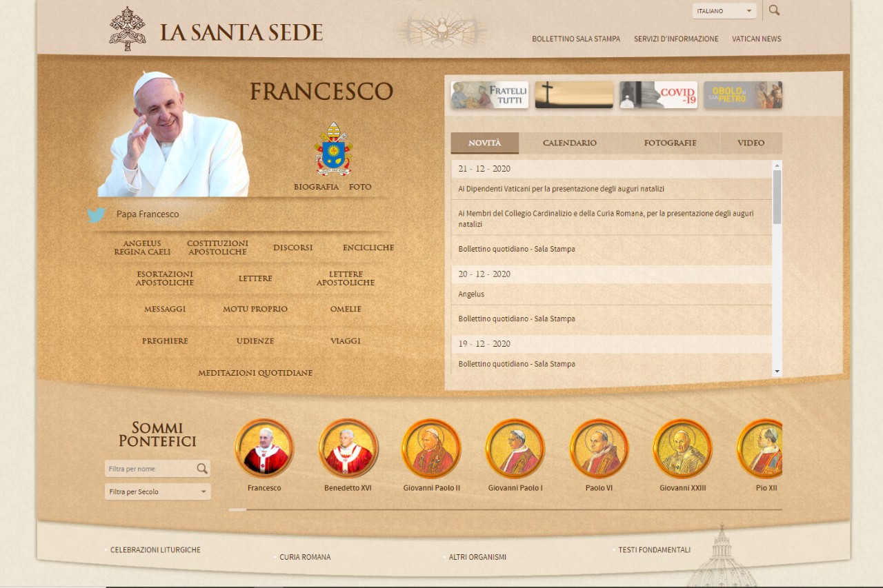This screenshot has width=883, height=588.
Task: Switch to the Calendario tab
Action: (569, 143)
